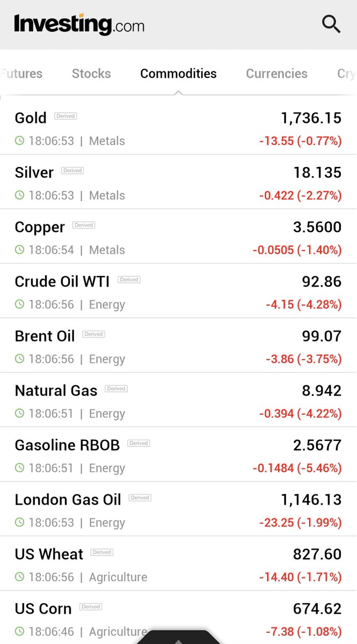Switch to the Stocks tab
The height and width of the screenshot is (644, 357).
click(91, 74)
